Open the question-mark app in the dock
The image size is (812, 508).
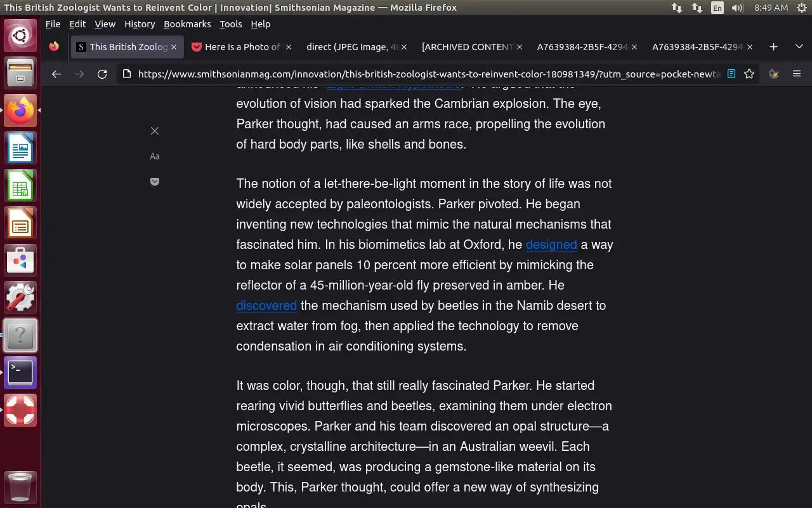(20, 336)
